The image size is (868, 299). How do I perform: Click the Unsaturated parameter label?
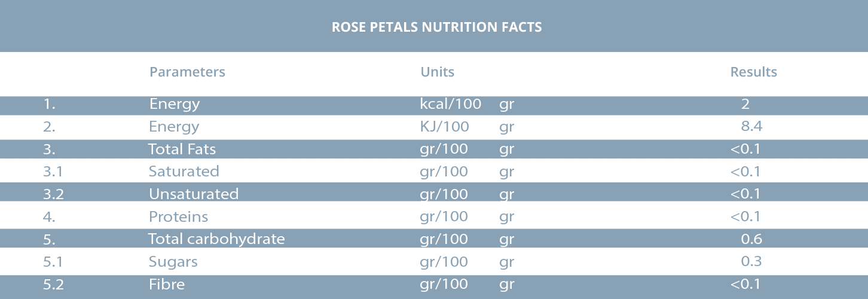tap(194, 194)
